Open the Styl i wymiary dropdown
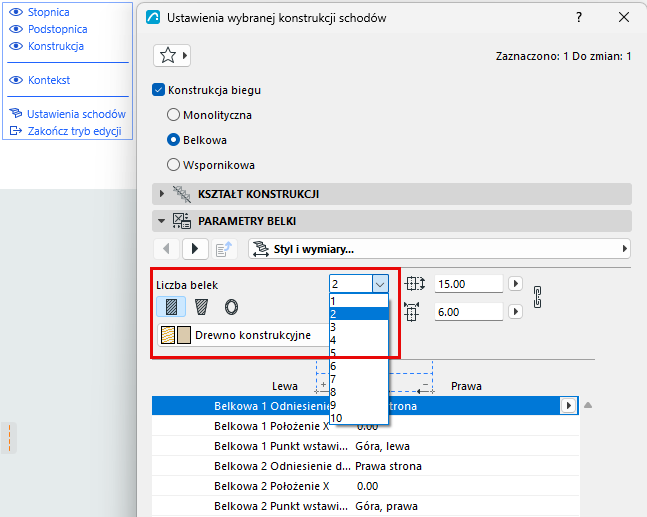647x517 pixels. click(439, 249)
